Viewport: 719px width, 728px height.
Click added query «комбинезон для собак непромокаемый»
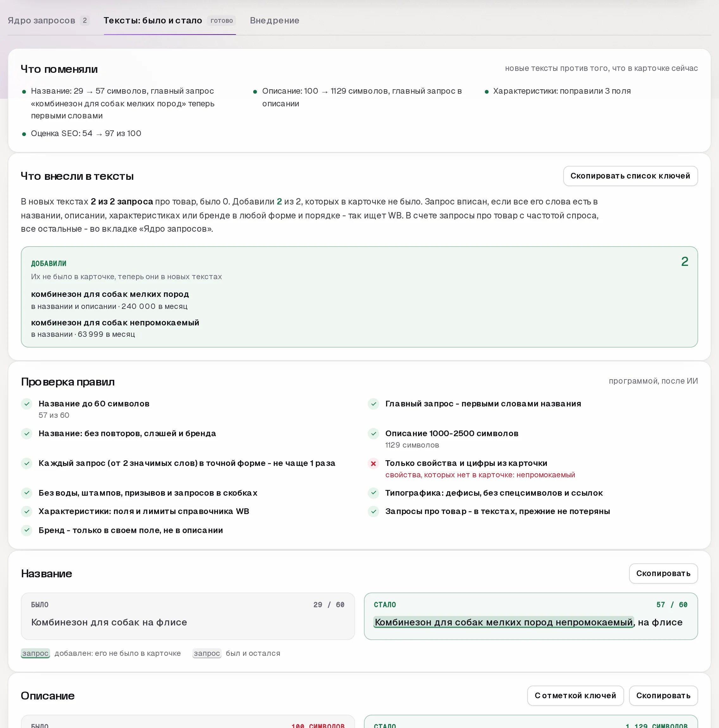click(115, 323)
